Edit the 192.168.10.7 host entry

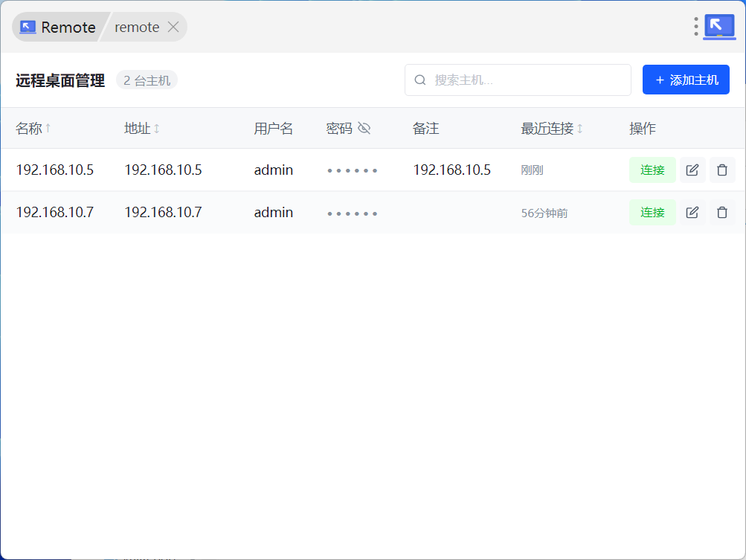pyautogui.click(x=692, y=213)
